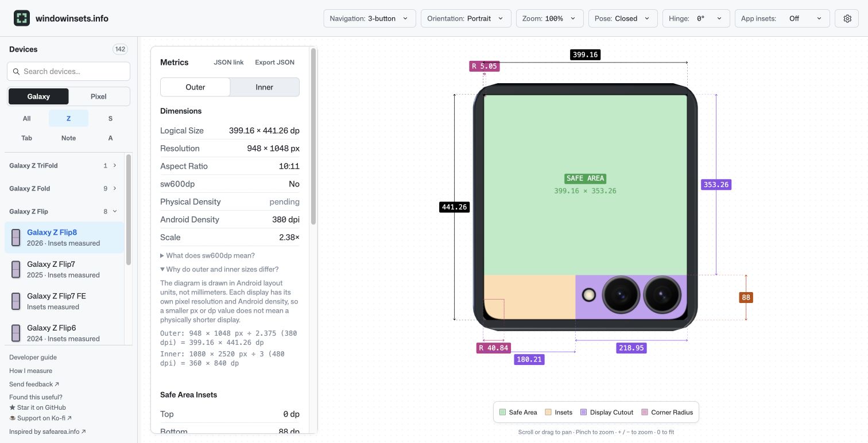Open the How I measure link
Viewport: 868px width, 443px height.
30,371
